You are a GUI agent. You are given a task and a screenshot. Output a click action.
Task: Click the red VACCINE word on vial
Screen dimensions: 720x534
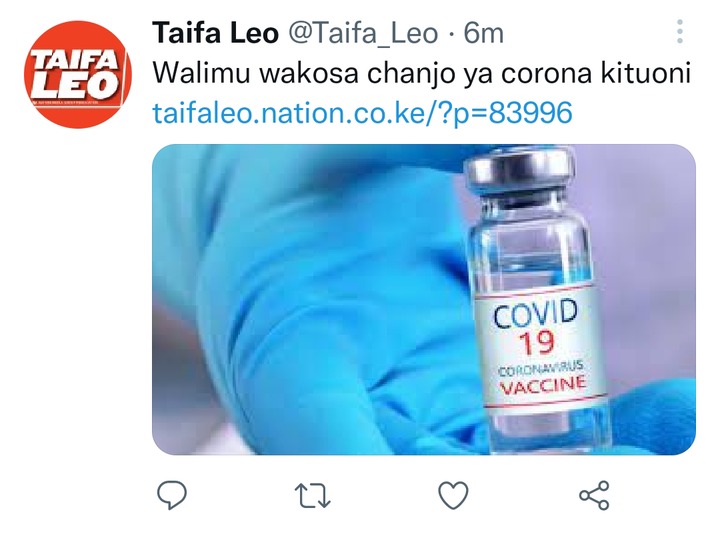click(543, 385)
